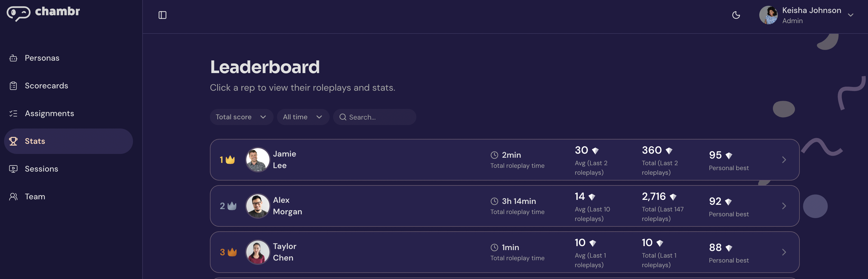This screenshot has height=279, width=868.
Task: Switch to the Stats sidebar tab
Action: pyautogui.click(x=35, y=141)
